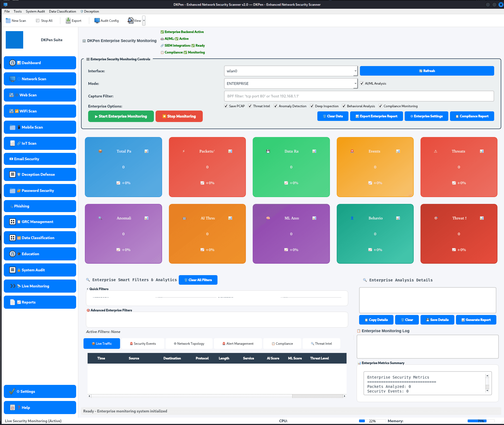The image size is (504, 425).
Task: Open the Dashboard from the sidebar
Action: [x=40, y=63]
